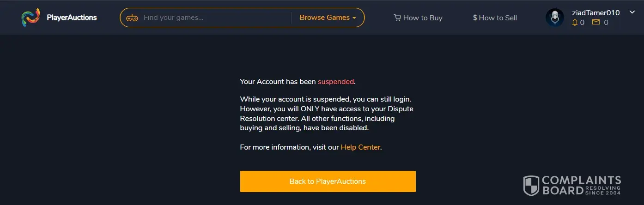Open the Browse Games dropdown
This screenshot has height=205, width=644.
coord(325,18)
